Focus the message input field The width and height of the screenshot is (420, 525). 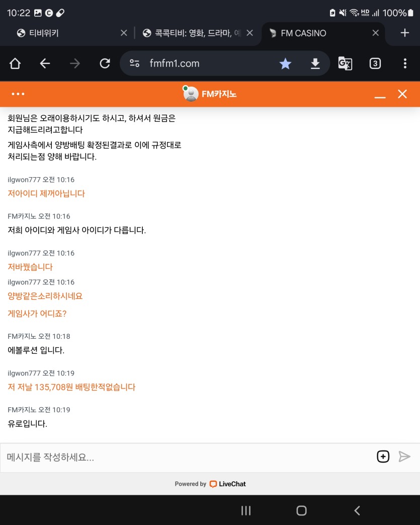click(x=186, y=457)
